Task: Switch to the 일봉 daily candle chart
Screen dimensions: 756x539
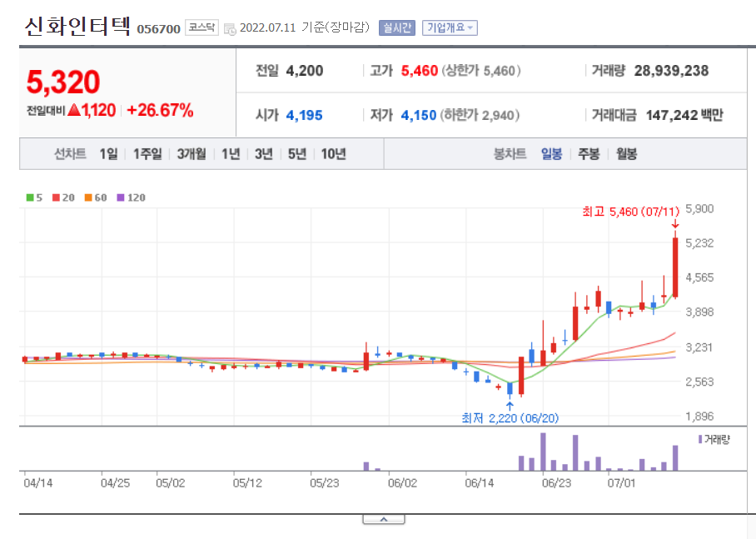Action: coord(551,154)
